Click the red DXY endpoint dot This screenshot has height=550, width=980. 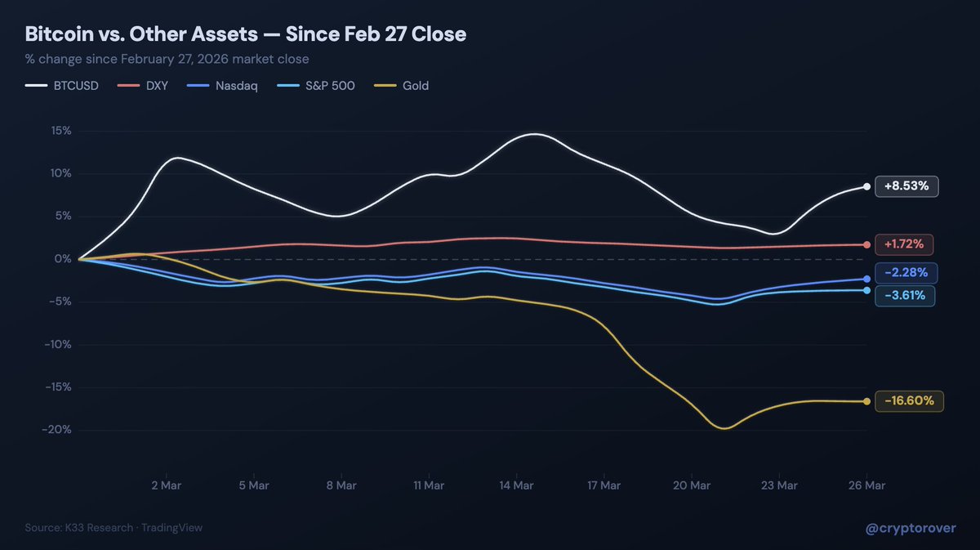866,244
